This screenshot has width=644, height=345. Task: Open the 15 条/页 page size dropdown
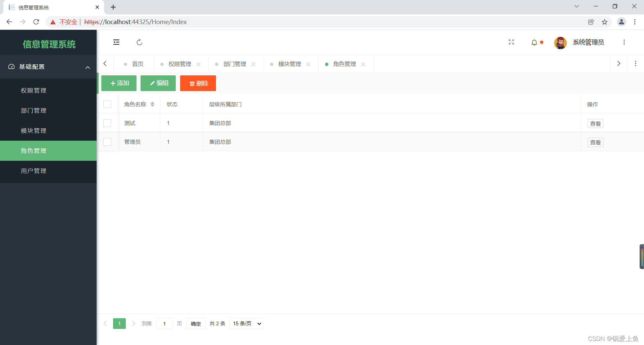pyautogui.click(x=247, y=324)
